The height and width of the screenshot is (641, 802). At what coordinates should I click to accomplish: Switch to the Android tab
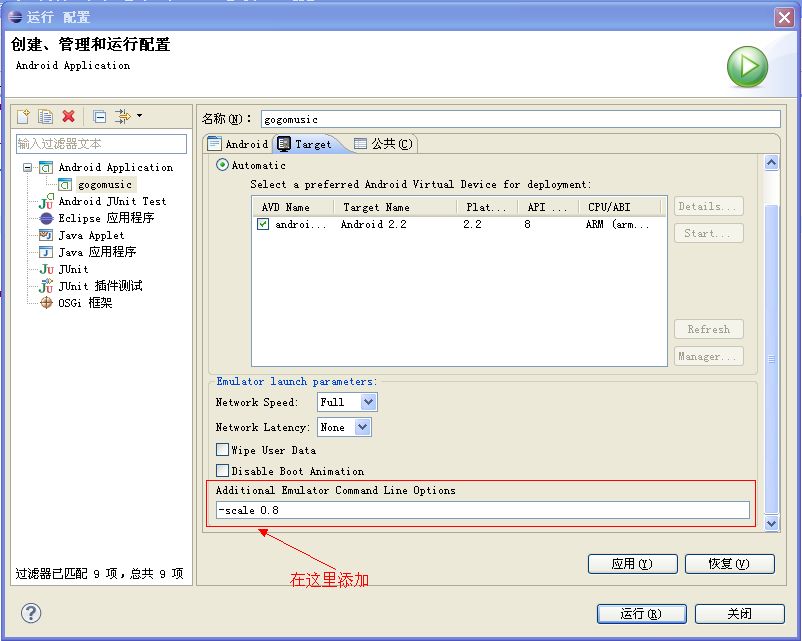click(x=238, y=144)
